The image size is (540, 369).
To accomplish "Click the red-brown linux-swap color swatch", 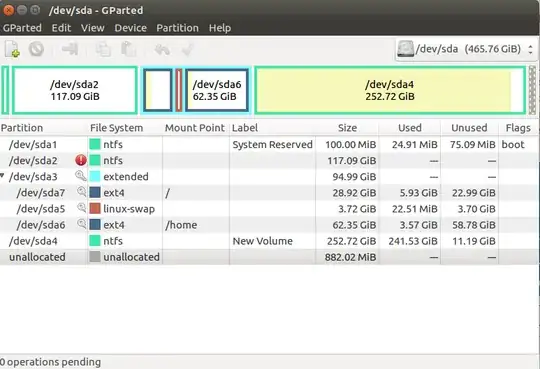I will tap(95, 208).
